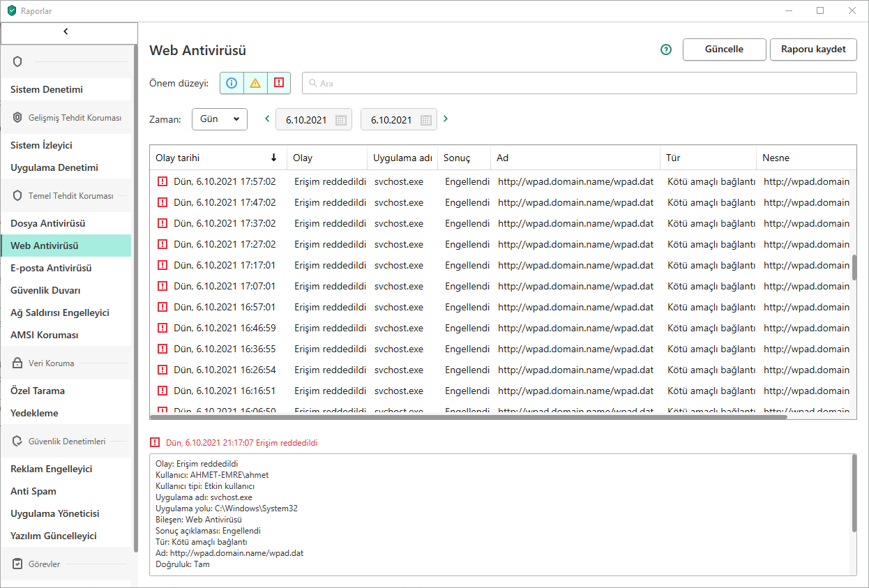Select the alert icon of the 16:57:01 event
This screenshot has height=588, width=869.
point(163,307)
